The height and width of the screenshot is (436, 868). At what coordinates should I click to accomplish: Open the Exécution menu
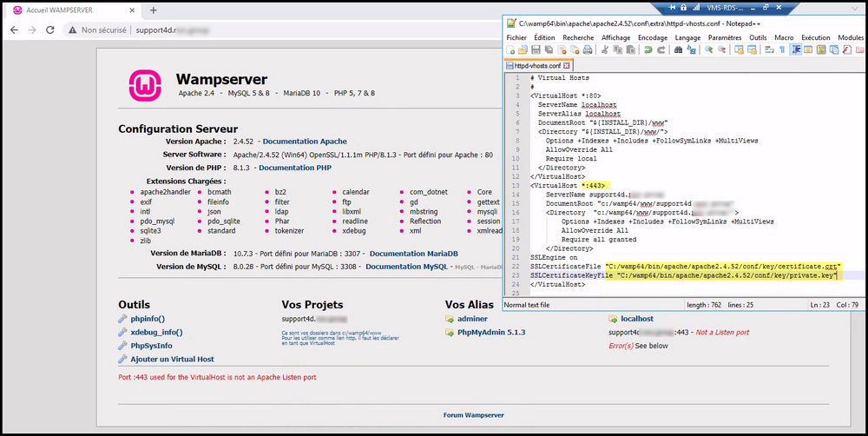pos(815,37)
